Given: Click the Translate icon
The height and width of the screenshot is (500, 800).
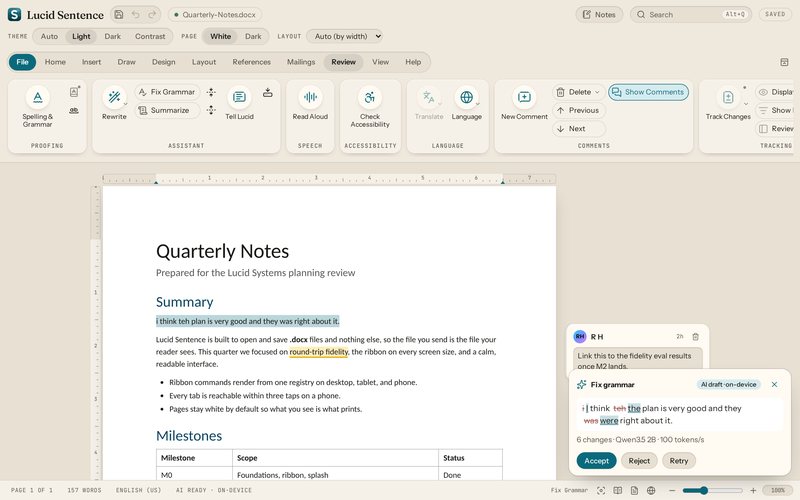Looking at the screenshot, I should pos(429,97).
